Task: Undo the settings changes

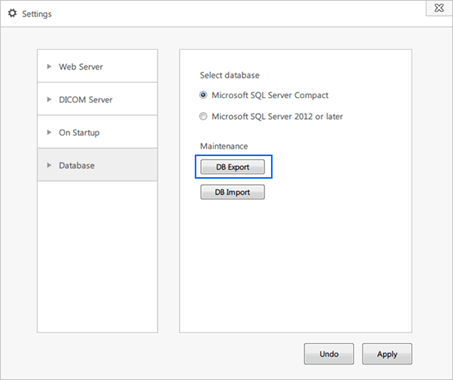Action: (329, 354)
